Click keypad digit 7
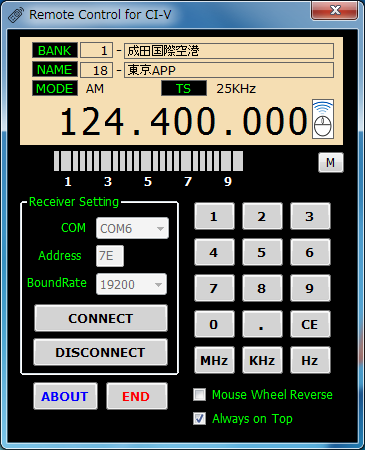The image size is (365, 450). pos(214,288)
